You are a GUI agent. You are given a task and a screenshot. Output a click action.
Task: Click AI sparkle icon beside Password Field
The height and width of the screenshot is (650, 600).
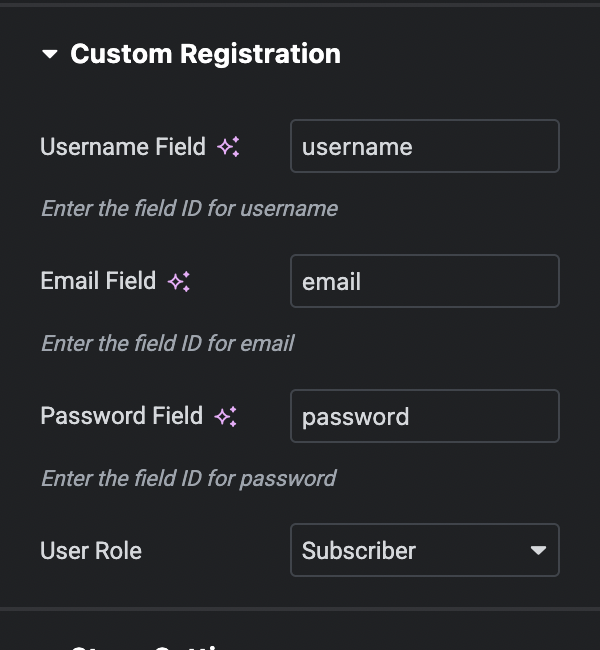tap(226, 417)
